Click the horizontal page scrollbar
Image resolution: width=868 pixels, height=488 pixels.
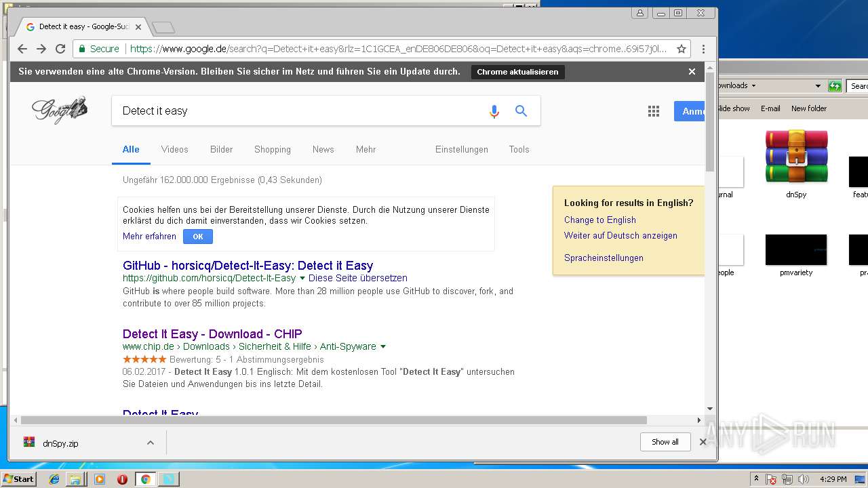(334, 420)
